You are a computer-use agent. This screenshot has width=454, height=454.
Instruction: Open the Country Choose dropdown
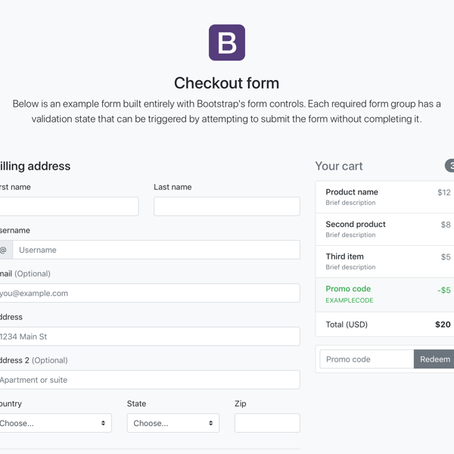55,423
